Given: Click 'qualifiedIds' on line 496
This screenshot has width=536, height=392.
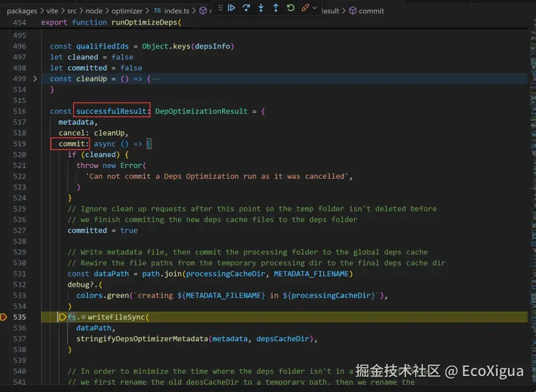Looking at the screenshot, I should point(102,46).
